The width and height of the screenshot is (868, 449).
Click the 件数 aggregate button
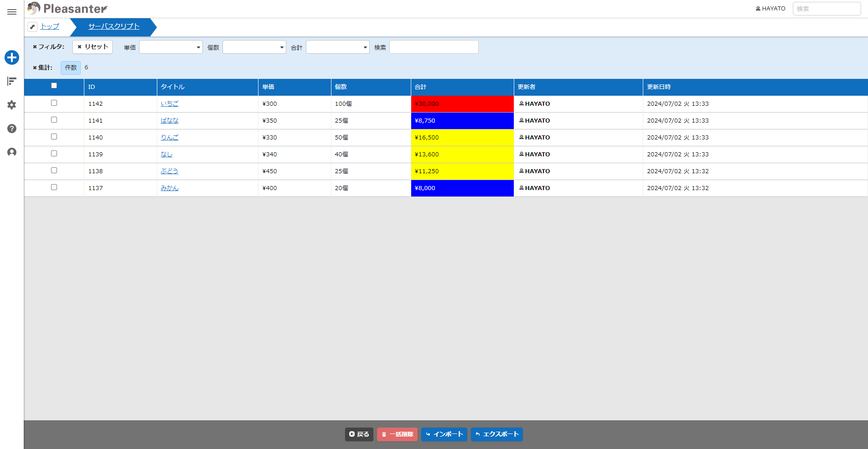[x=71, y=67]
